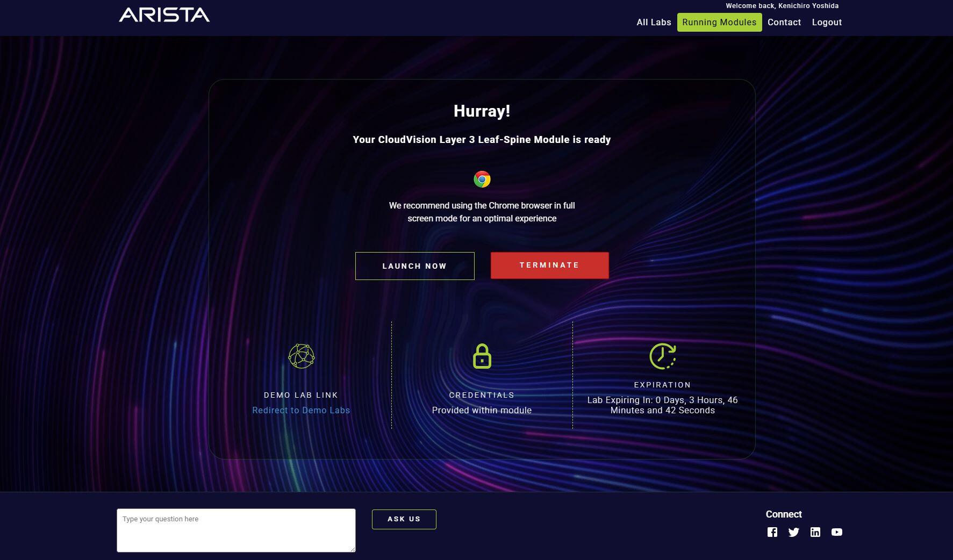Click the Ask Us button

point(404,519)
